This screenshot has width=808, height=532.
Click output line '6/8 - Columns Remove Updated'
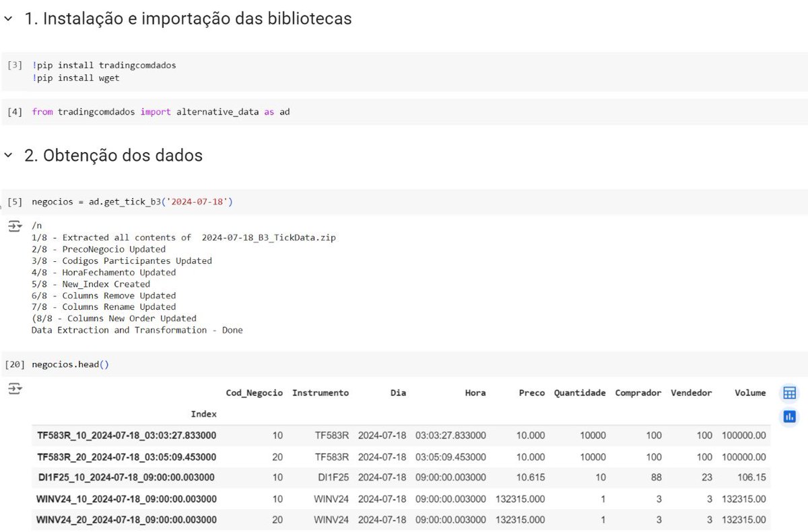[104, 295]
